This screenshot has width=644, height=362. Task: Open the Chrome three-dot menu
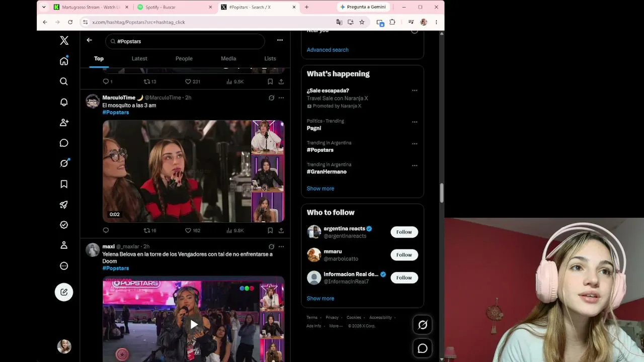[436, 22]
